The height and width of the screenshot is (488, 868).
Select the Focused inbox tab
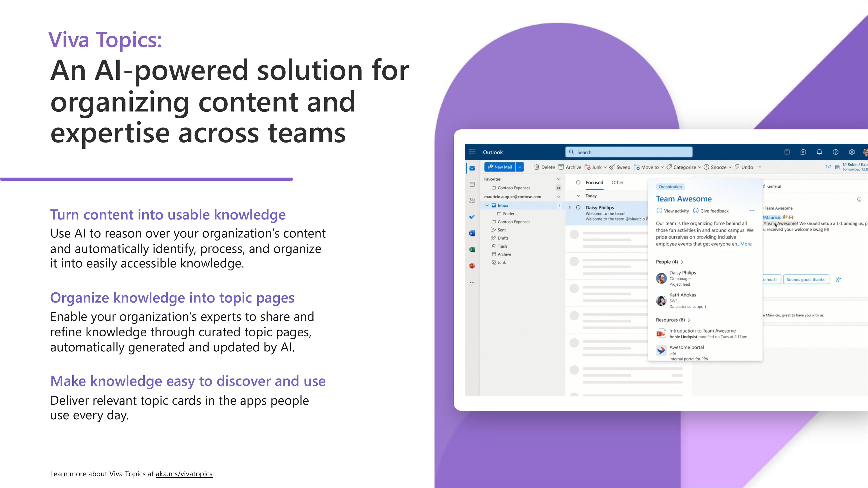click(594, 183)
